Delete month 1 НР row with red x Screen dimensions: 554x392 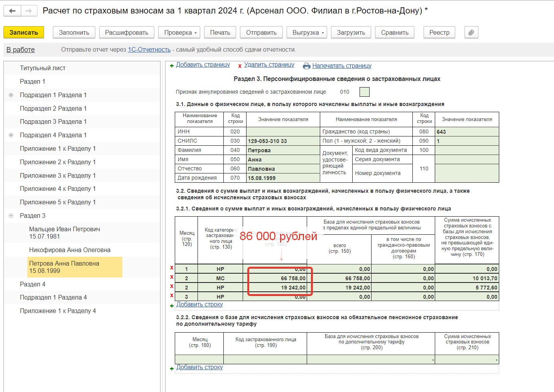[x=172, y=268]
